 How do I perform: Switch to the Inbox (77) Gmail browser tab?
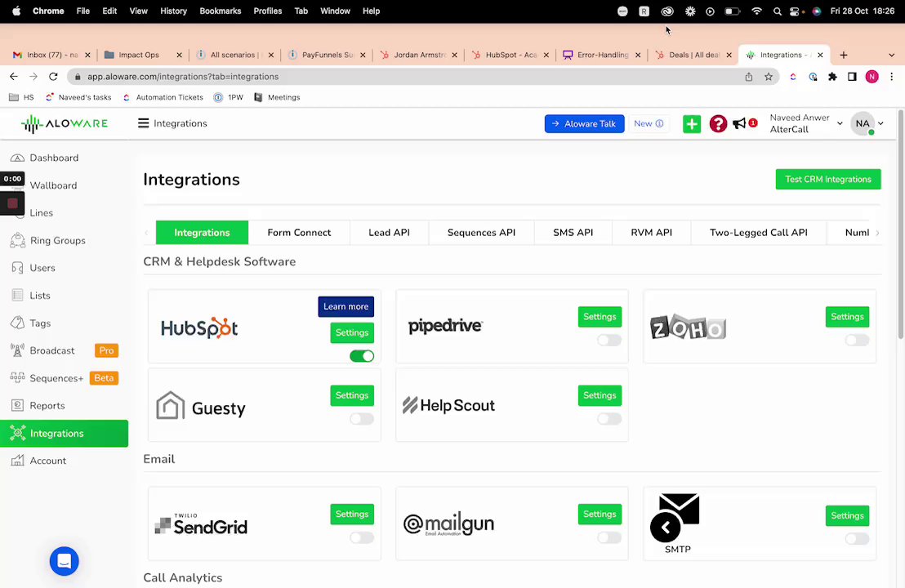coord(51,55)
